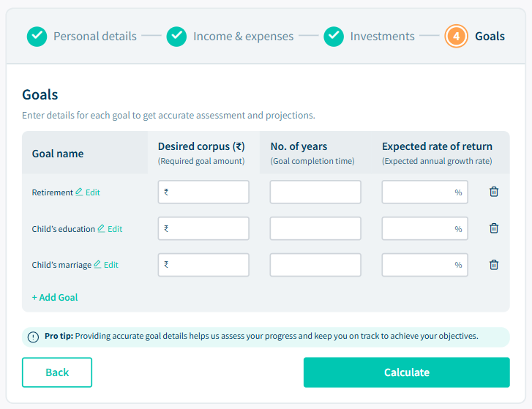Click pencil icon next to Retirement
The width and height of the screenshot is (532, 409).
pos(79,192)
